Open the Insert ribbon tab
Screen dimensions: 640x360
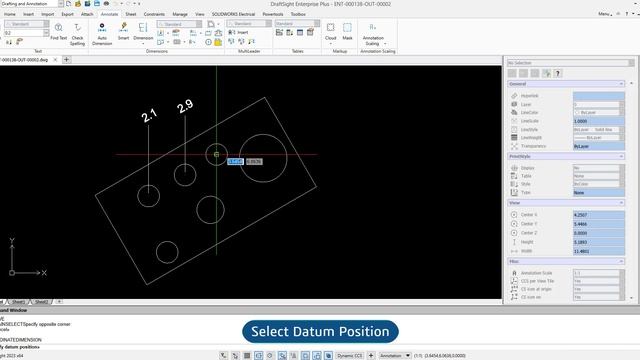(29, 14)
